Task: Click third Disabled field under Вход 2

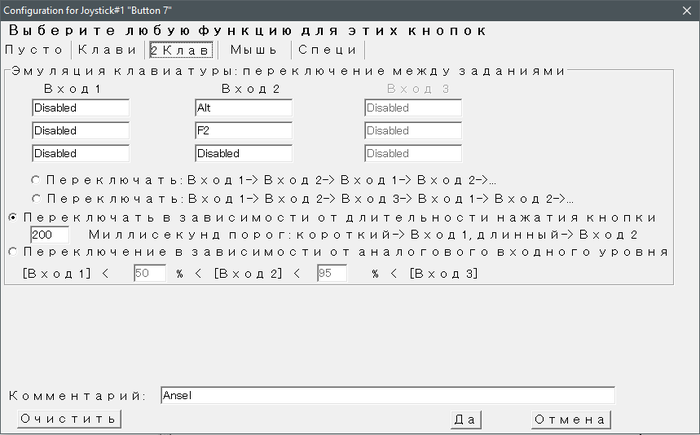Action: tap(243, 154)
